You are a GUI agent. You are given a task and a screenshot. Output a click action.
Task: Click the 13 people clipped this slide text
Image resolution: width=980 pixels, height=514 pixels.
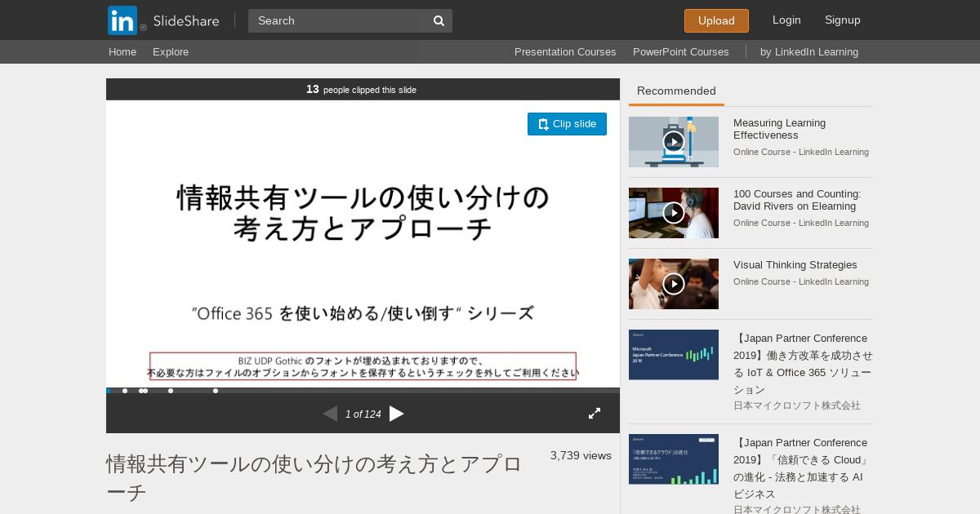click(x=361, y=90)
